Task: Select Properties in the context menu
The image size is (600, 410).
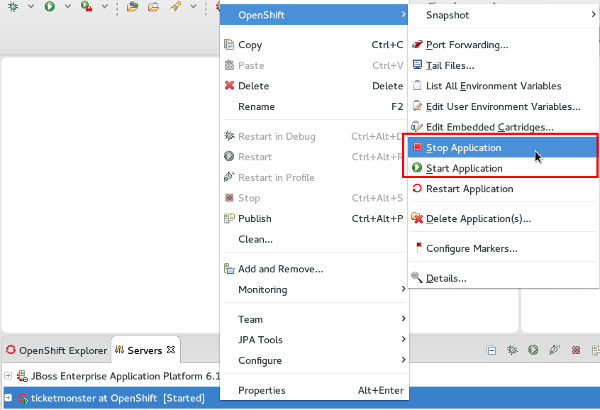Action: 261,390
